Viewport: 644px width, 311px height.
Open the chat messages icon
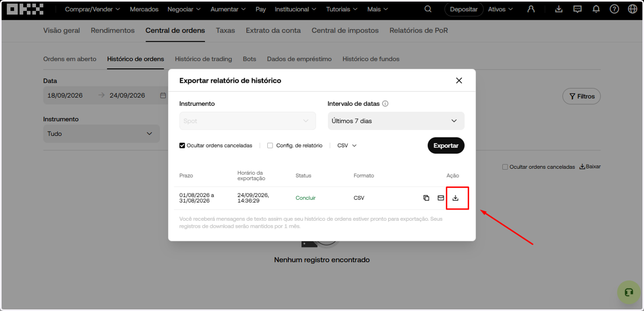[577, 9]
